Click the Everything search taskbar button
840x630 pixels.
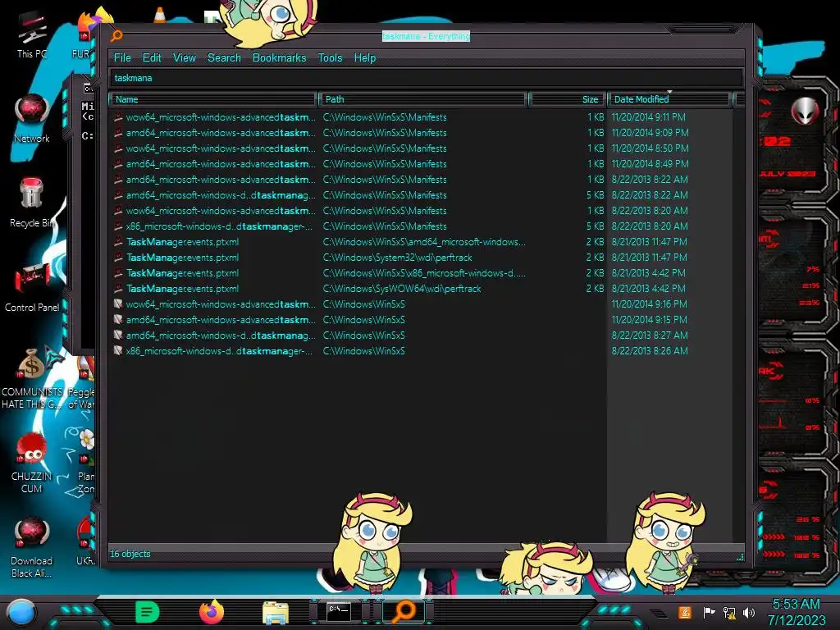click(x=404, y=611)
